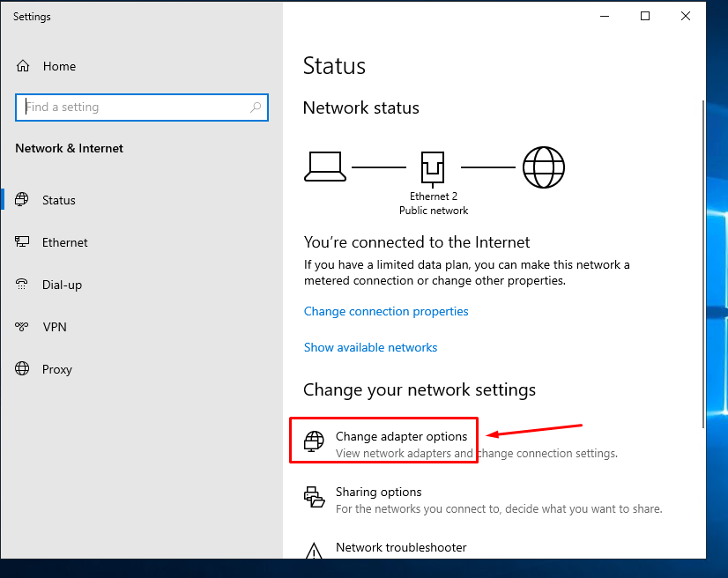Close the Settings window
Screen dimensions: 728x578
tap(686, 16)
